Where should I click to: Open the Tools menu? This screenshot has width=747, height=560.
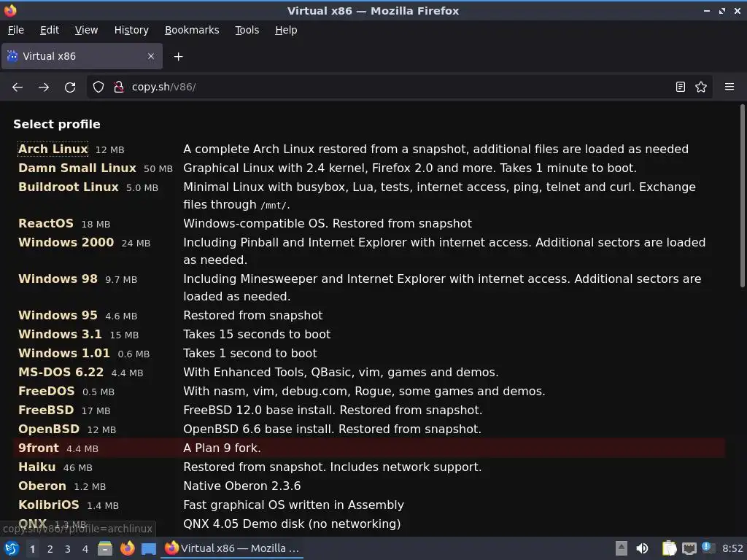point(247,30)
